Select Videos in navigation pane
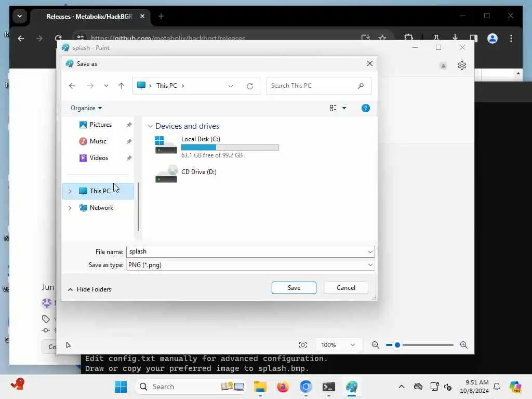This screenshot has height=399, width=532. (x=99, y=158)
